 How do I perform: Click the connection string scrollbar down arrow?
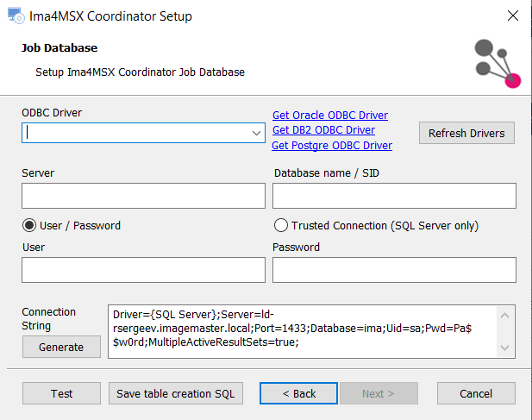pyautogui.click(x=505, y=348)
